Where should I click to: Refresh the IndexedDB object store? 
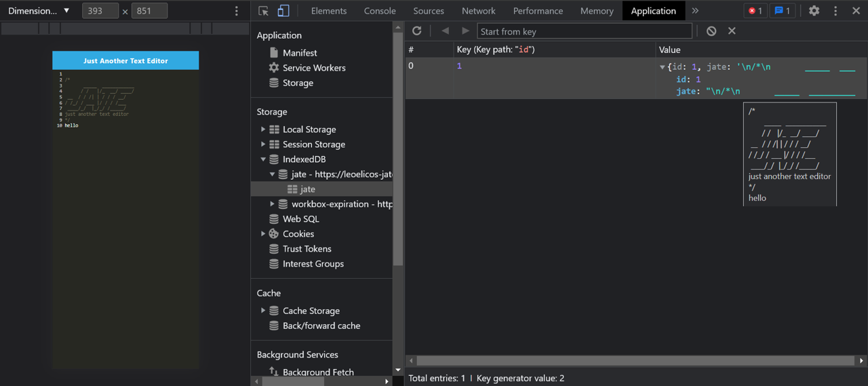[417, 31]
